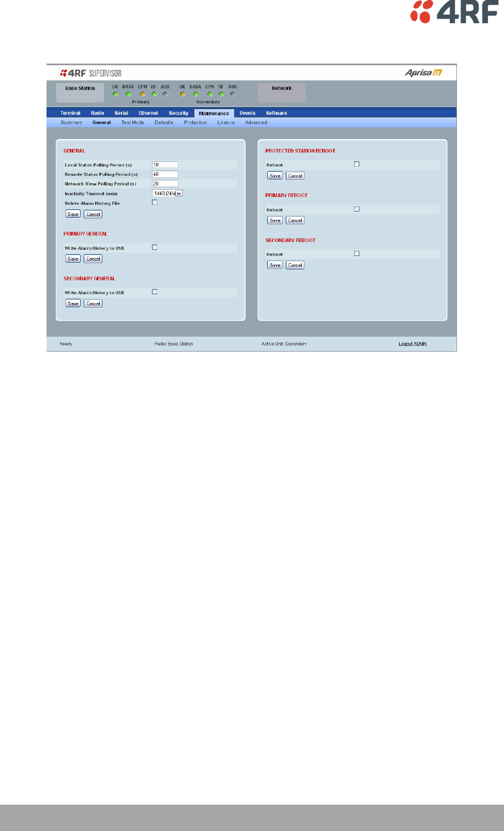Click the Local Status Polling Period field
This screenshot has height=831, width=504.
[x=165, y=165]
